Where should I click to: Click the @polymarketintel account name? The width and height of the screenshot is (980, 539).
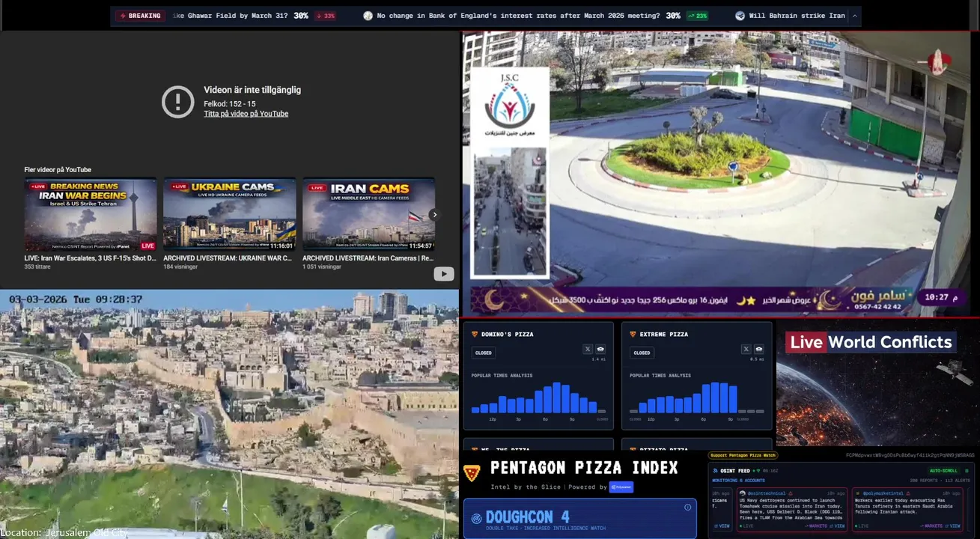(x=883, y=493)
